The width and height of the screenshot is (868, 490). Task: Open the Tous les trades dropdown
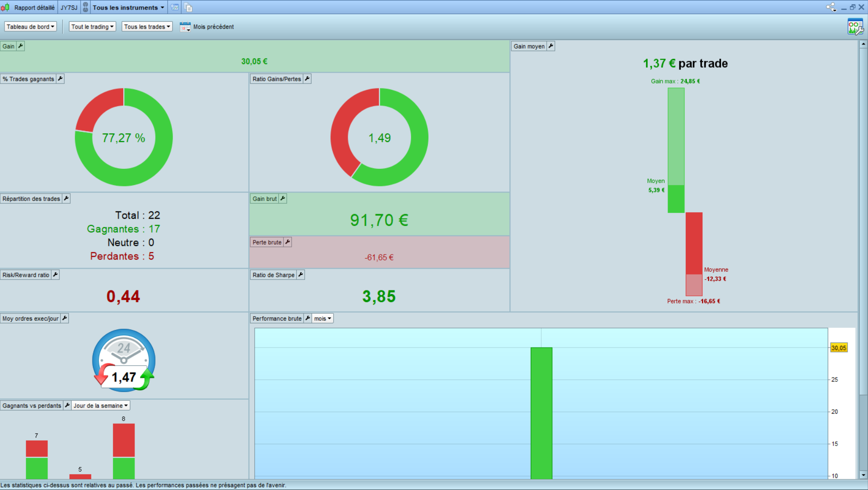pyautogui.click(x=147, y=27)
